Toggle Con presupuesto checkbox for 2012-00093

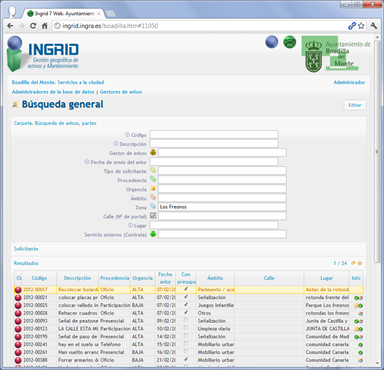pyautogui.click(x=186, y=320)
